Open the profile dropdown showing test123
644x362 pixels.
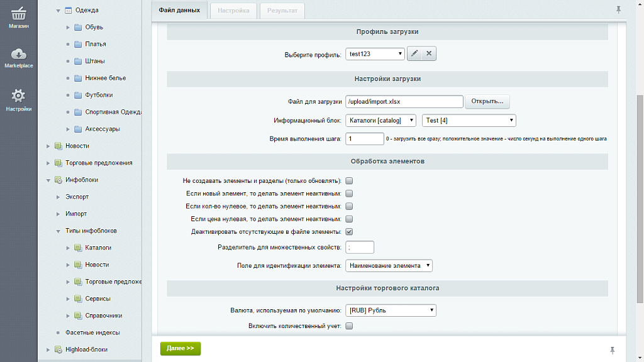pyautogui.click(x=375, y=54)
